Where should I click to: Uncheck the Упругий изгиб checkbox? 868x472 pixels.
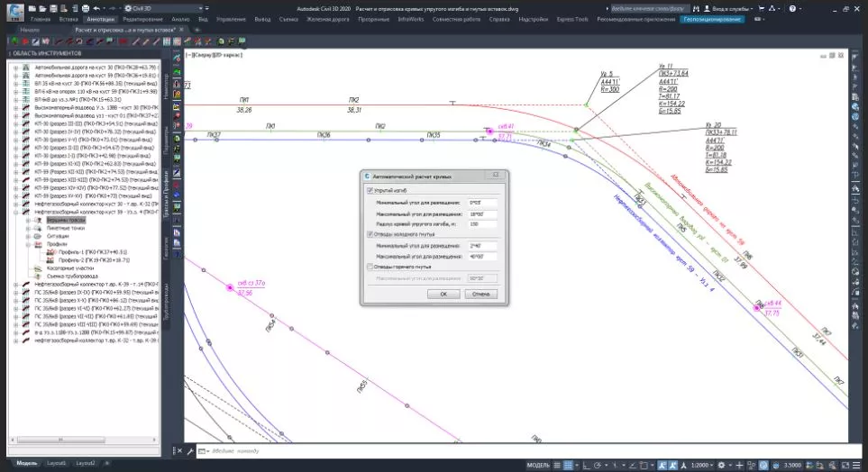tap(370, 191)
